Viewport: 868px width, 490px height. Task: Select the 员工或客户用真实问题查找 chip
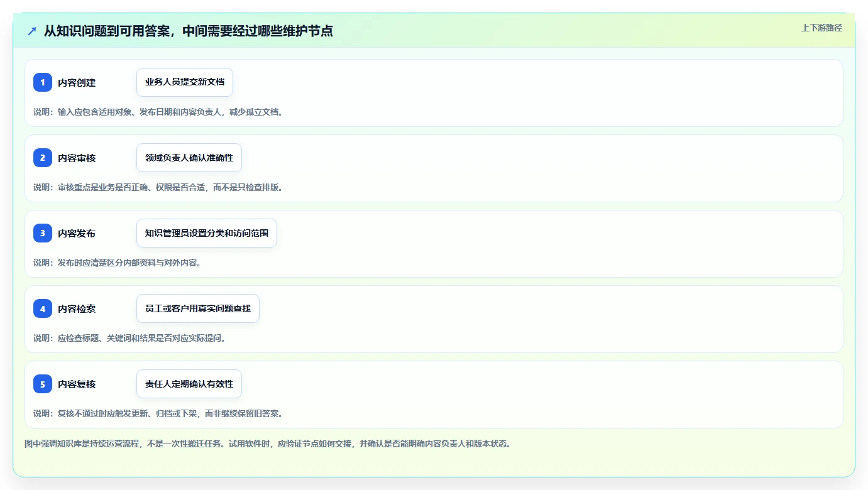coord(198,308)
